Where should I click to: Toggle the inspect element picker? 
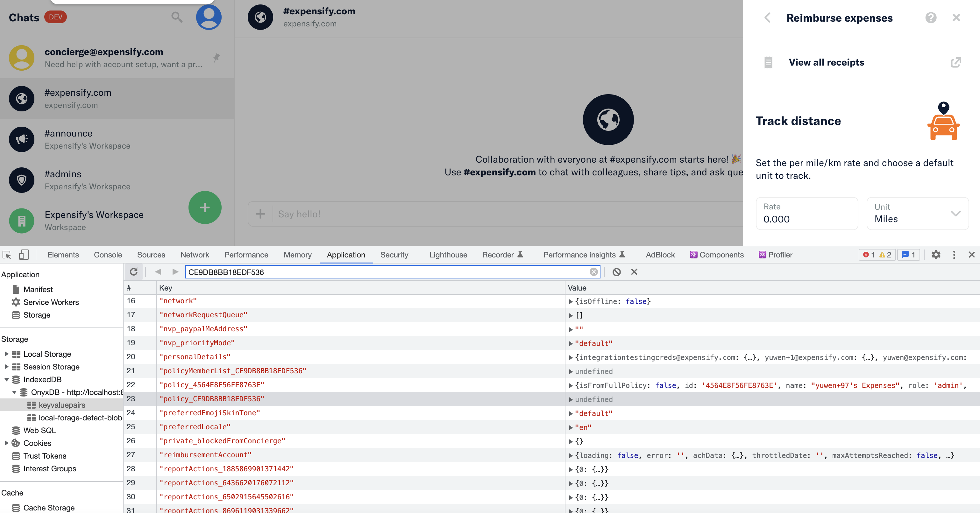pyautogui.click(x=7, y=255)
